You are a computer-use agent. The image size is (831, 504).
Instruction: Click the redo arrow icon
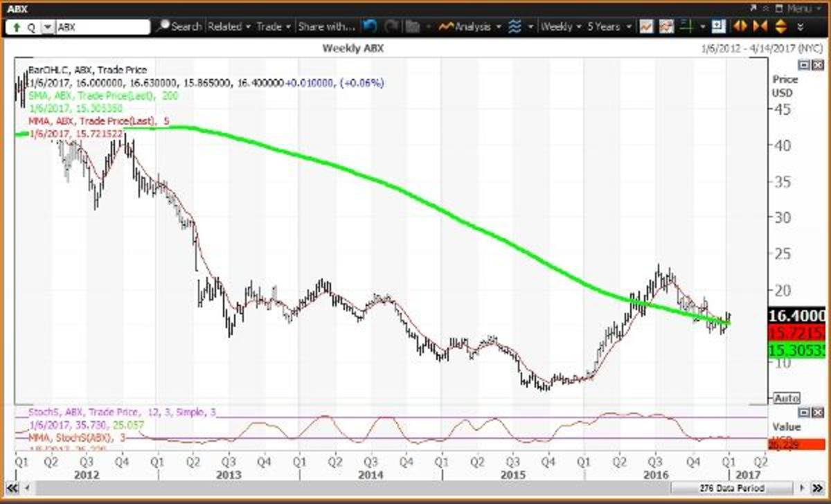point(391,27)
